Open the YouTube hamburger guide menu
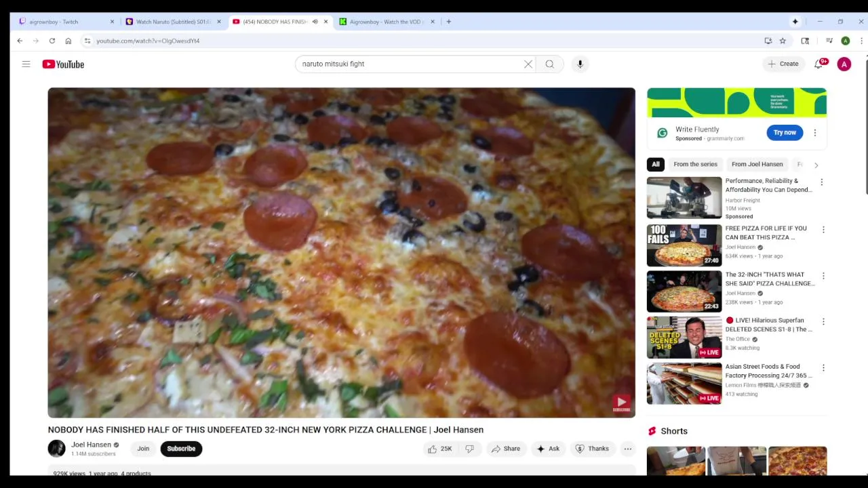The height and width of the screenshot is (488, 868). 26,64
